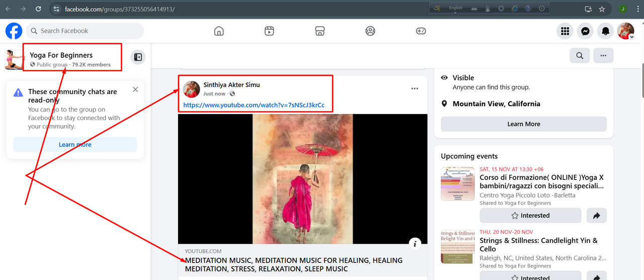Click the install app icon in the address bar
Image resolution: width=644 pixels, height=280 pixels.
[588, 9]
